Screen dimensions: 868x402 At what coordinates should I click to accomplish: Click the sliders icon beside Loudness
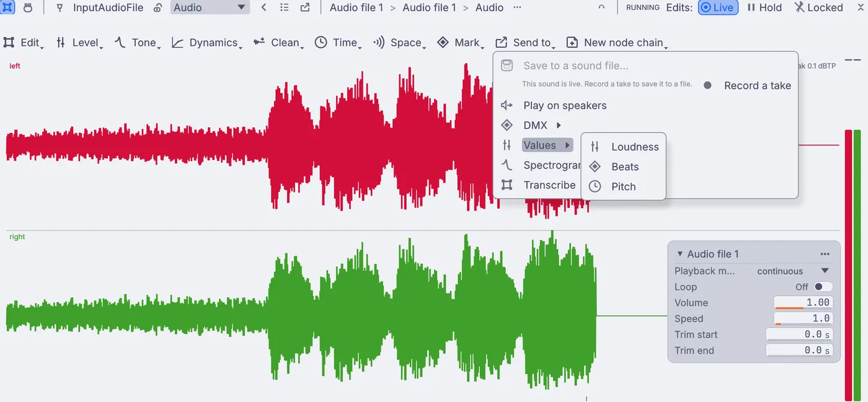595,147
